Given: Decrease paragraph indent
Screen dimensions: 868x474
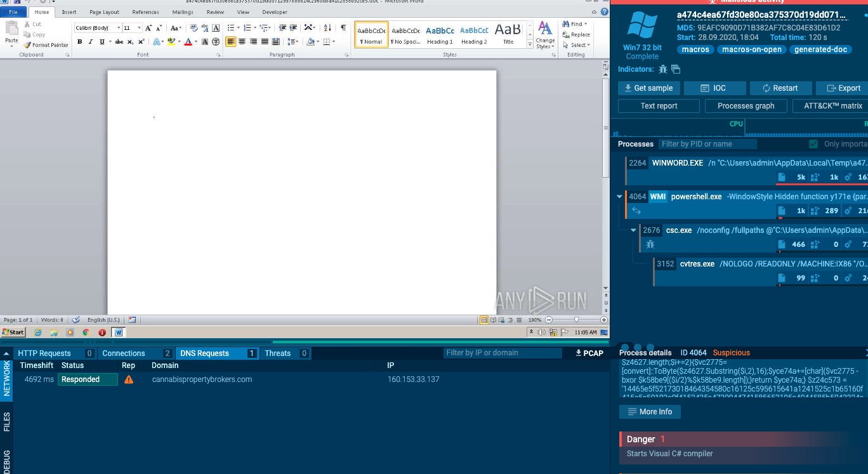Looking at the screenshot, I should (282, 28).
